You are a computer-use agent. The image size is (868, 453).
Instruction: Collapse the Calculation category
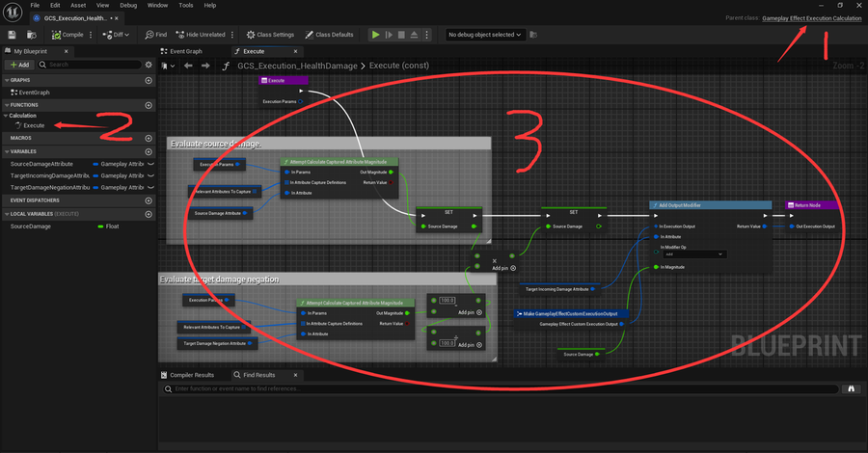(6, 116)
